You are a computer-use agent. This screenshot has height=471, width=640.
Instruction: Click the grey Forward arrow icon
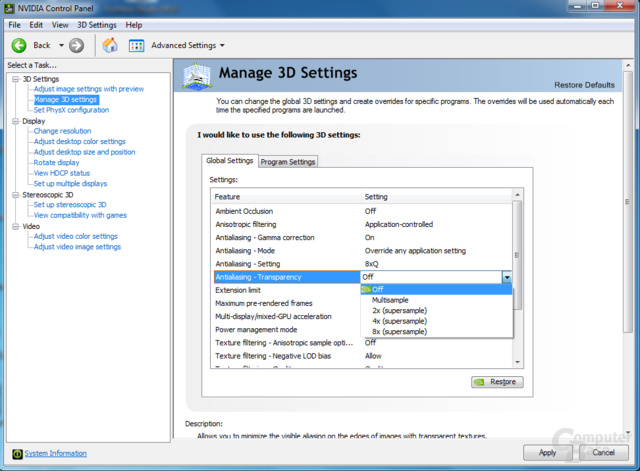pyautogui.click(x=76, y=45)
